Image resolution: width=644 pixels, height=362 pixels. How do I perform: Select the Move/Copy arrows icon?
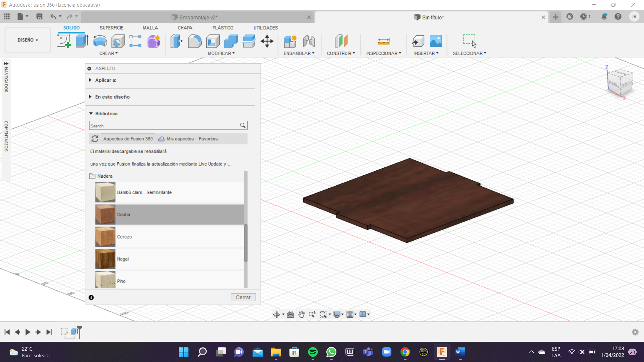(x=267, y=41)
